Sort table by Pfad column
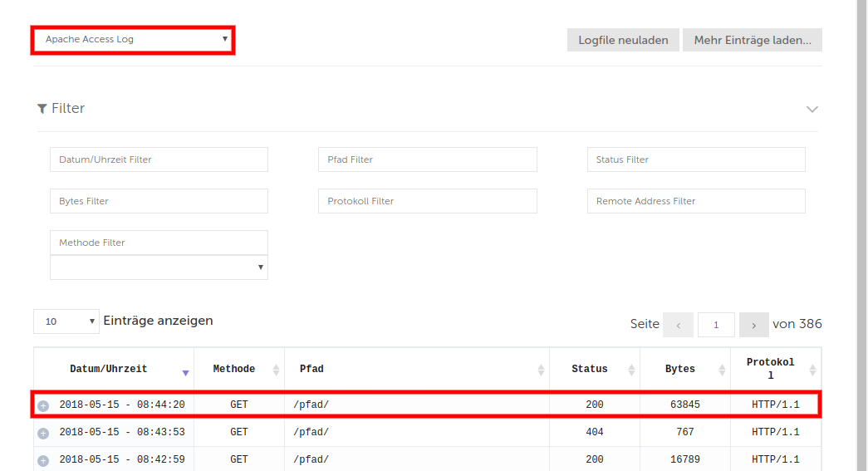The image size is (868, 471). (415, 369)
